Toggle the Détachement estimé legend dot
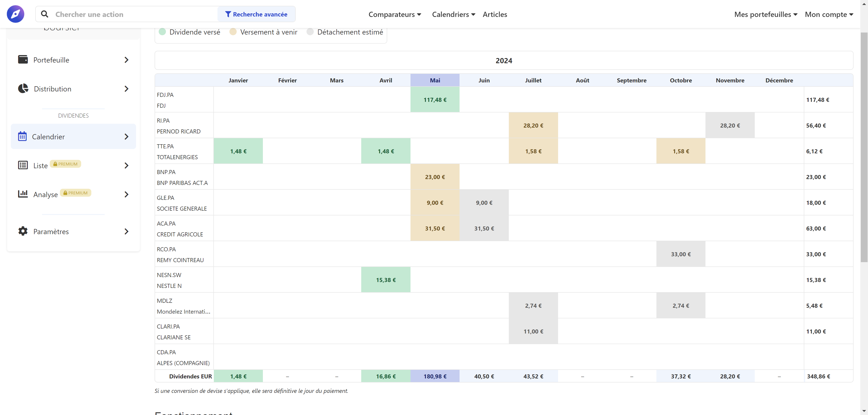This screenshot has height=415, width=868. (310, 32)
